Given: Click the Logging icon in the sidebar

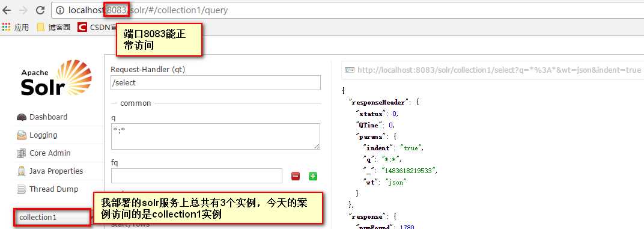Looking at the screenshot, I should 22,135.
